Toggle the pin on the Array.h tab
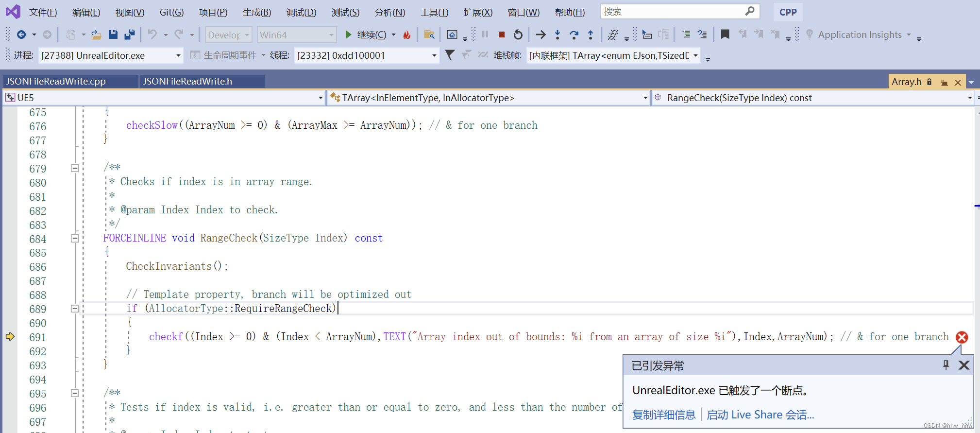 pos(944,82)
